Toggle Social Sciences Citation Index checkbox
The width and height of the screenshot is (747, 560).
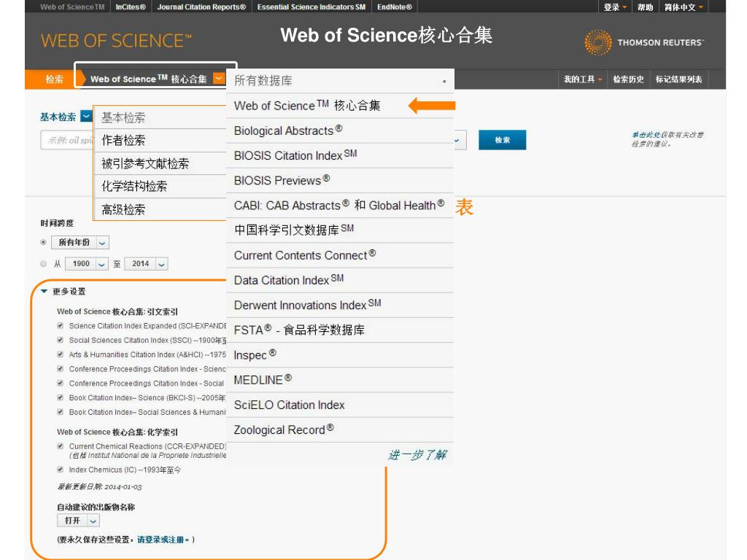click(x=60, y=340)
